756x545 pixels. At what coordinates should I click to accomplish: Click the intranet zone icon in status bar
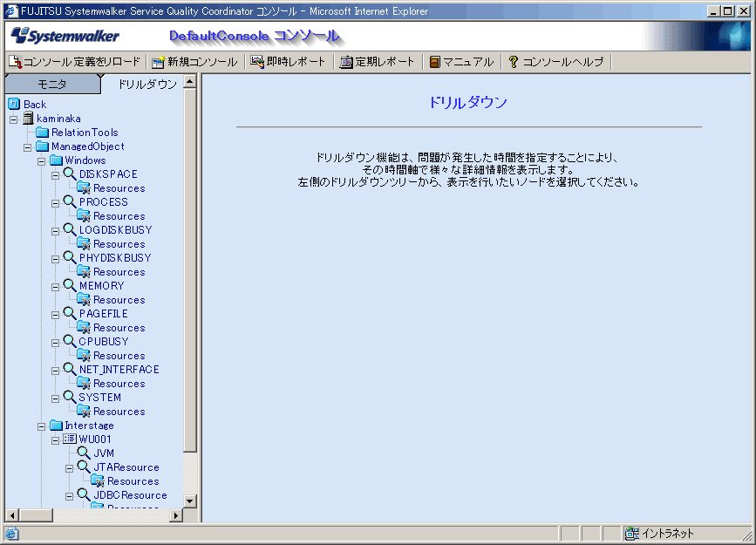tap(632, 534)
